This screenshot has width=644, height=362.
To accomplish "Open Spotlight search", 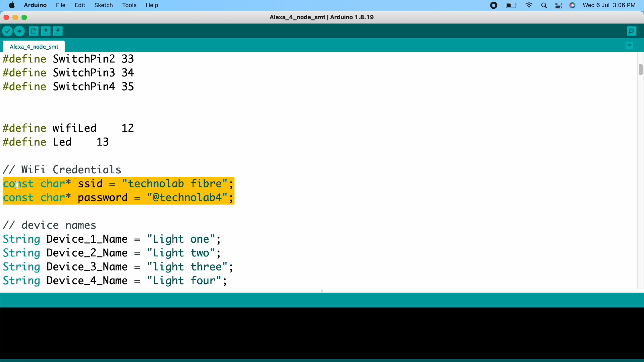I will click(x=544, y=6).
